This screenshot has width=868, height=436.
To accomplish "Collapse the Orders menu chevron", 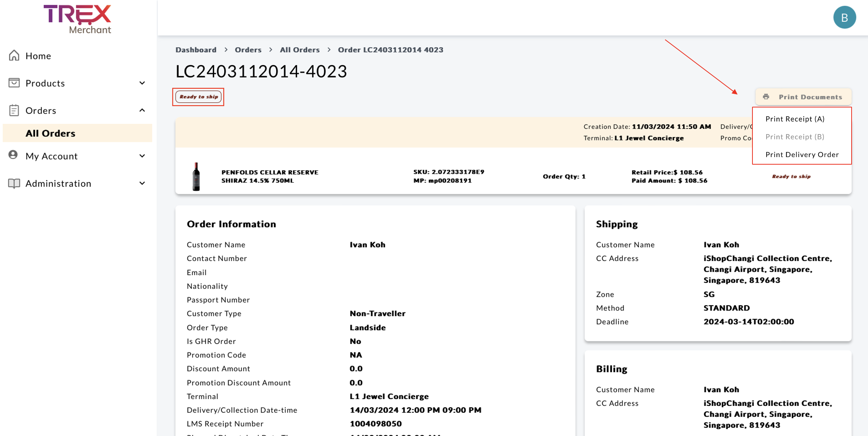I will pyautogui.click(x=142, y=110).
